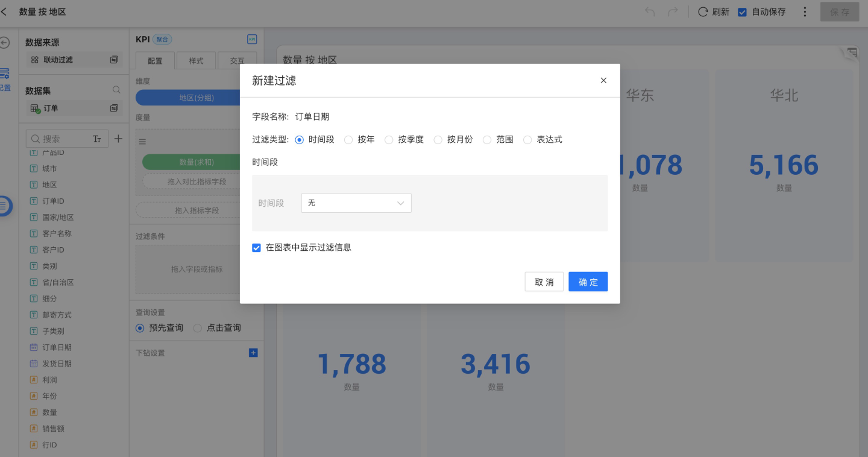The height and width of the screenshot is (457, 868).
Task: Open the 时间段 dropdown showing 无
Action: coord(356,203)
